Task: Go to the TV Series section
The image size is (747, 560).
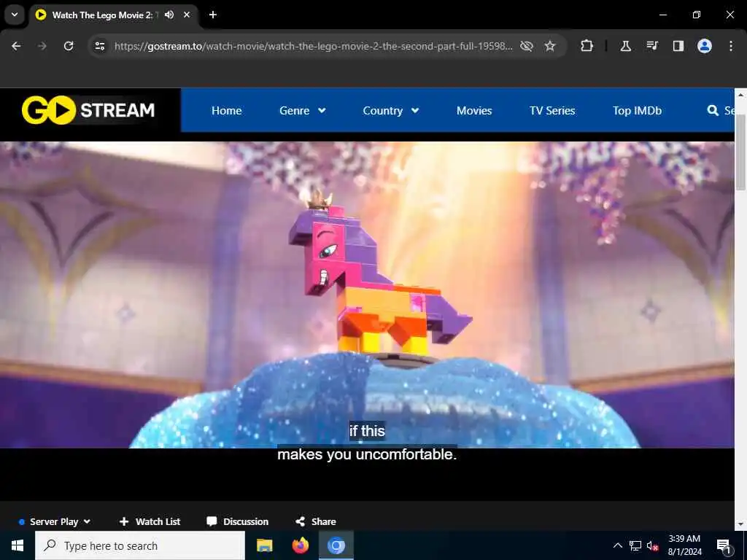Action: click(552, 111)
